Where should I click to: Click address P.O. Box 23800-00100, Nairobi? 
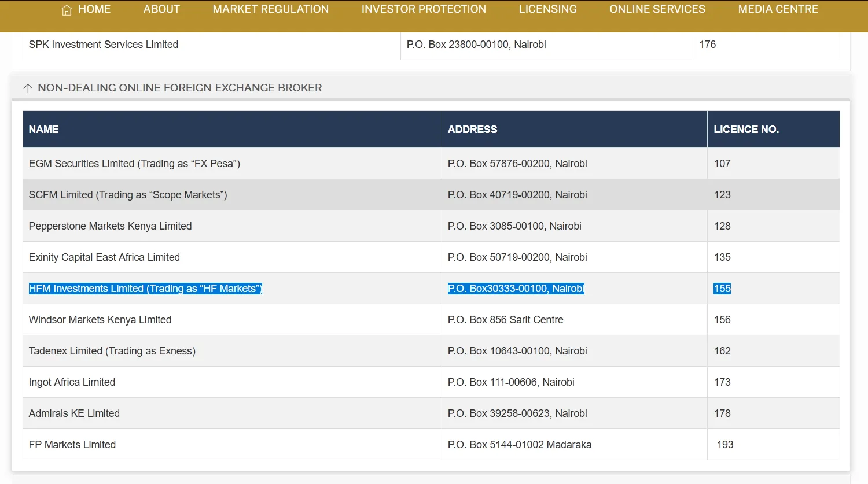click(476, 45)
